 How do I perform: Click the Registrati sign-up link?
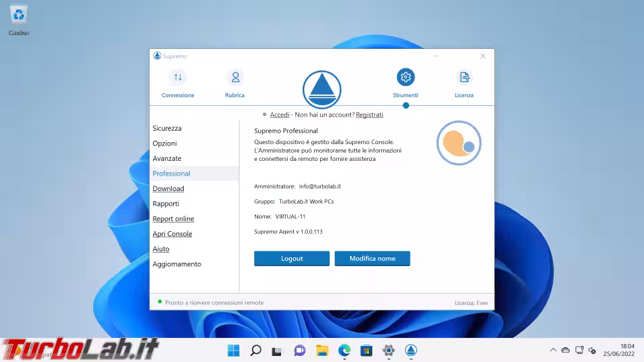tap(370, 115)
